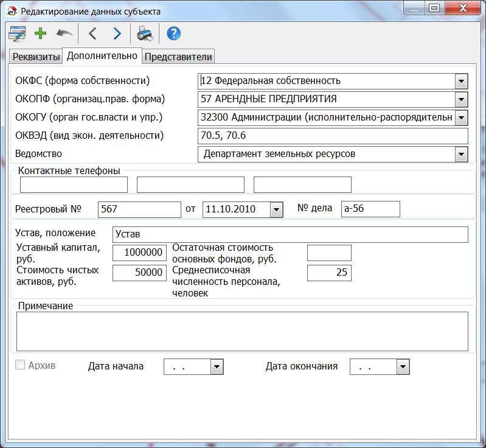Viewport: 486px width, 448px height.
Task: Open the Ведомство dropdown list
Action: (461, 155)
